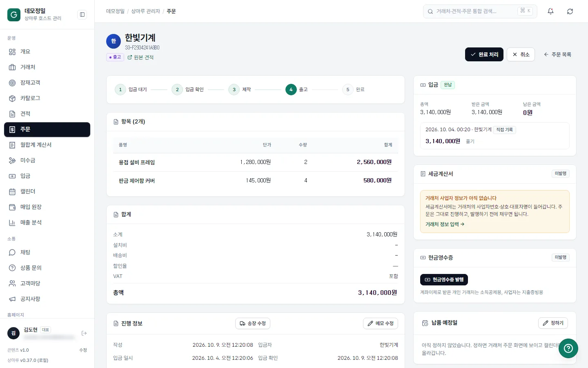
Task: Click the 데모정밀 G logo
Action: [x=14, y=15]
